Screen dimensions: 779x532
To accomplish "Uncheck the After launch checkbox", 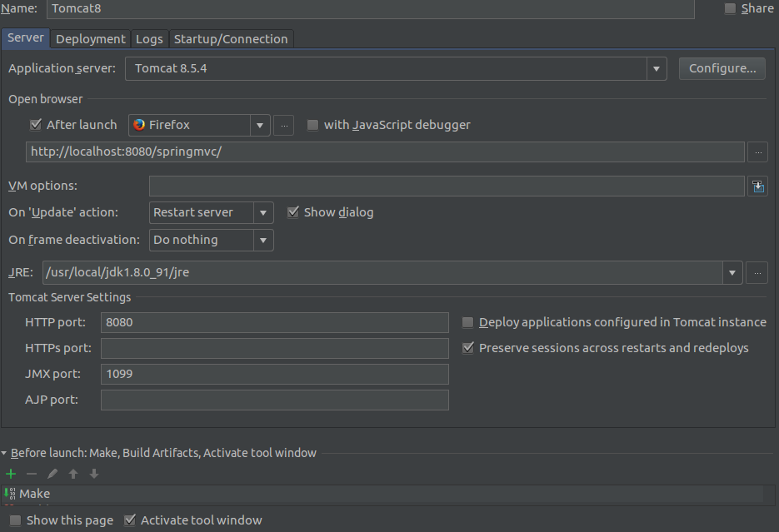I will (35, 125).
